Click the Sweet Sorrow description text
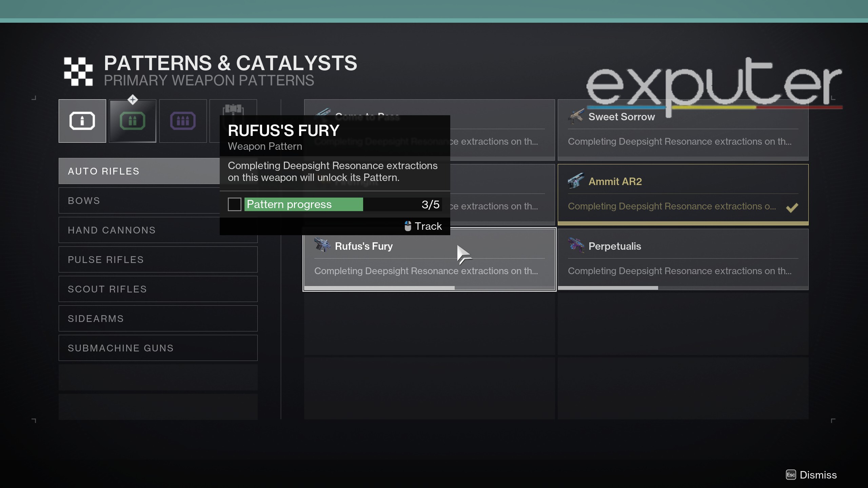868x488 pixels. 680,142
